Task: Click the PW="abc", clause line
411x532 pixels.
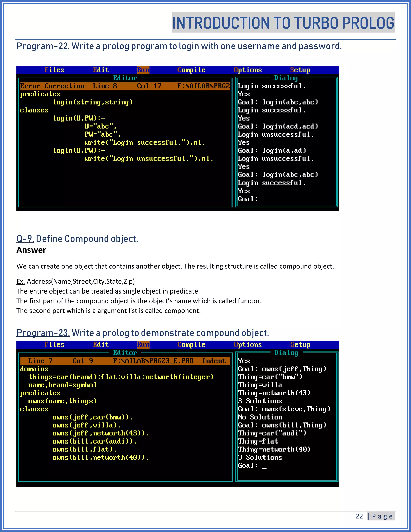Action: tap(103, 135)
